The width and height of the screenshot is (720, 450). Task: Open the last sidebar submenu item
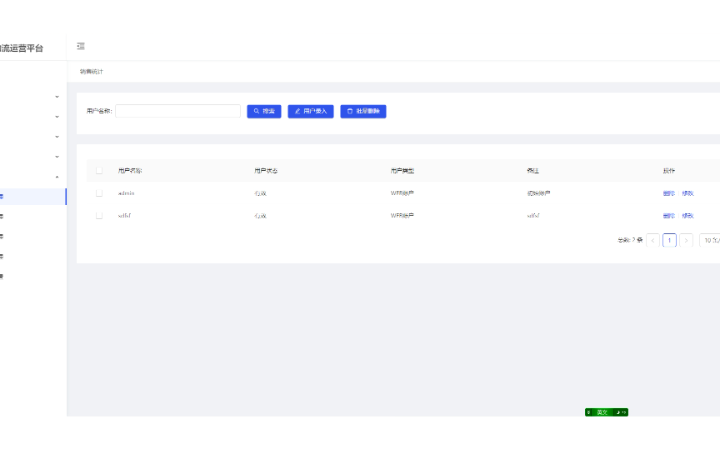[x=20, y=276]
